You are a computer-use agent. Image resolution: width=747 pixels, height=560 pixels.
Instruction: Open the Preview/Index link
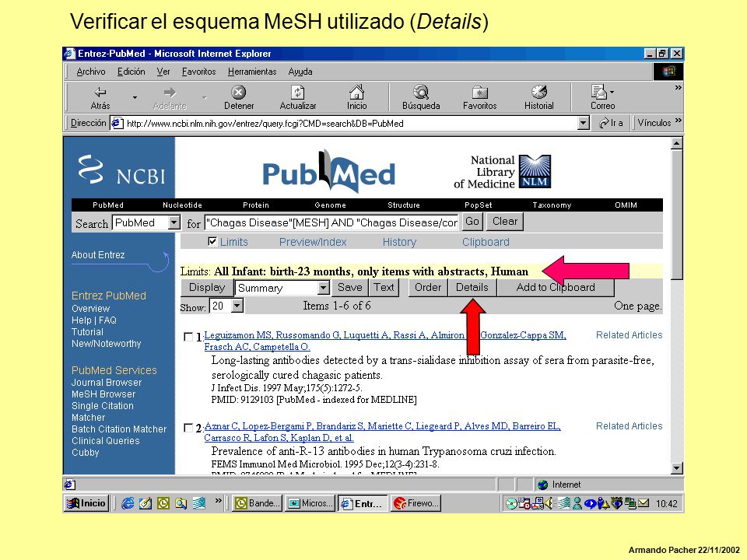(x=313, y=242)
